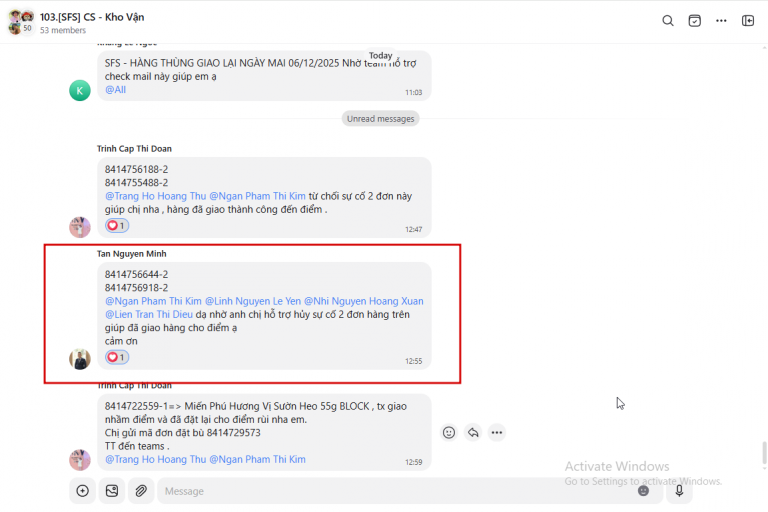Click the microphone voice message icon

(679, 490)
